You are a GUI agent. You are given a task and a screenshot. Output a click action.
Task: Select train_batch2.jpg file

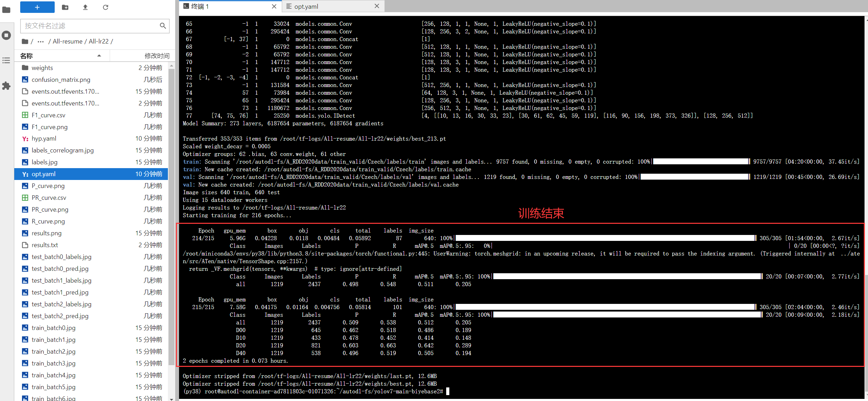pyautogui.click(x=91, y=352)
